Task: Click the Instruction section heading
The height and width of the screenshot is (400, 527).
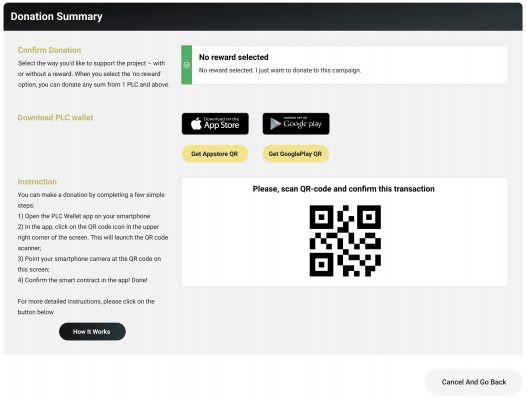Action: click(37, 182)
